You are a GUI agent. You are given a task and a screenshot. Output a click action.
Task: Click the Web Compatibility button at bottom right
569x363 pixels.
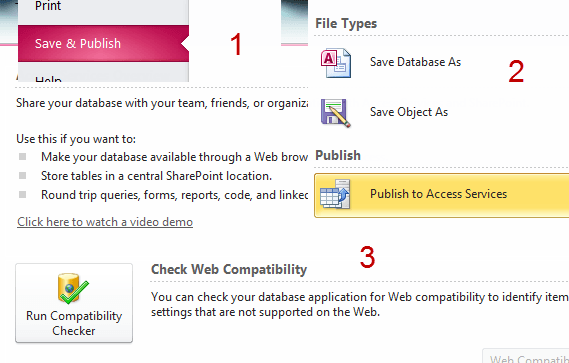click(x=525, y=356)
